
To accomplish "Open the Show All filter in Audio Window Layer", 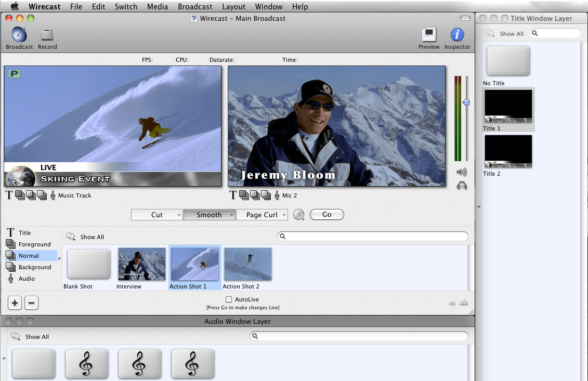I will (x=30, y=336).
